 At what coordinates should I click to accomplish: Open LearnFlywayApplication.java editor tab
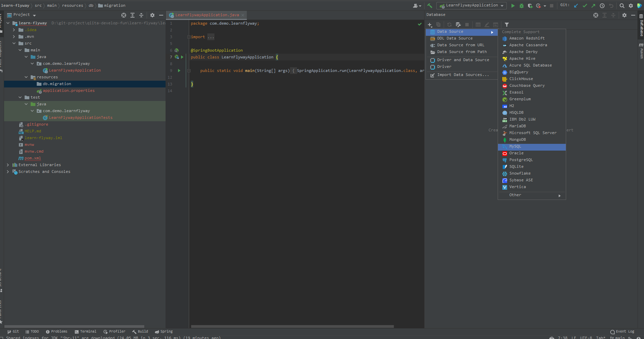(207, 15)
